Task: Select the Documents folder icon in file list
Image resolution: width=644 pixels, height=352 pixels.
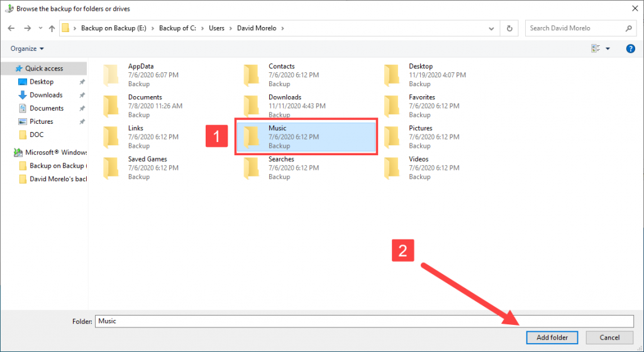Action: 111,106
